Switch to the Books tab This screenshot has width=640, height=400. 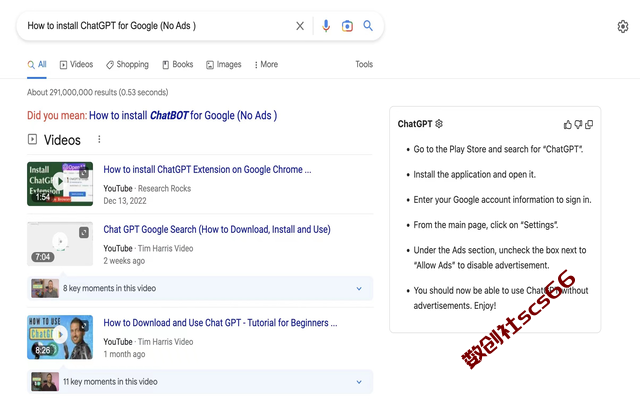click(178, 64)
